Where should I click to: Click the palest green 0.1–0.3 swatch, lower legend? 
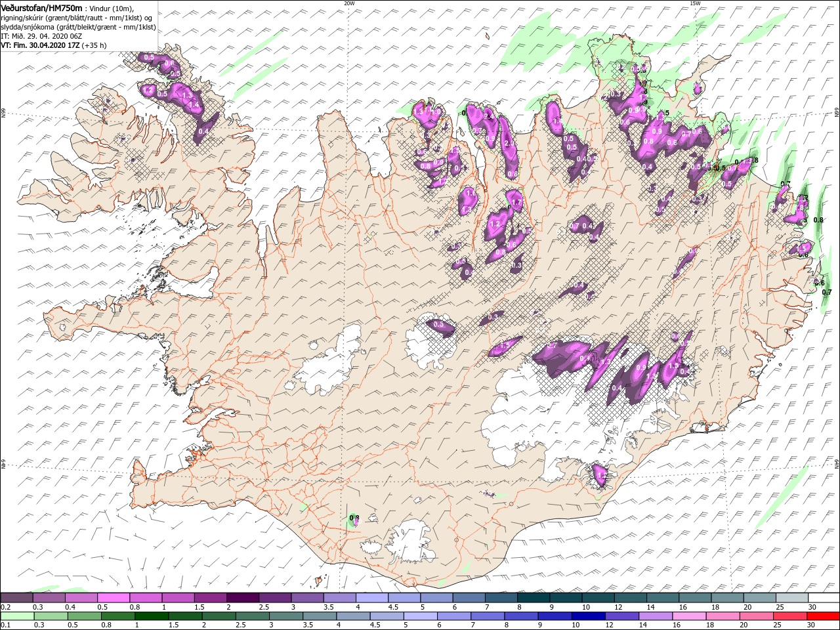pos(17,616)
